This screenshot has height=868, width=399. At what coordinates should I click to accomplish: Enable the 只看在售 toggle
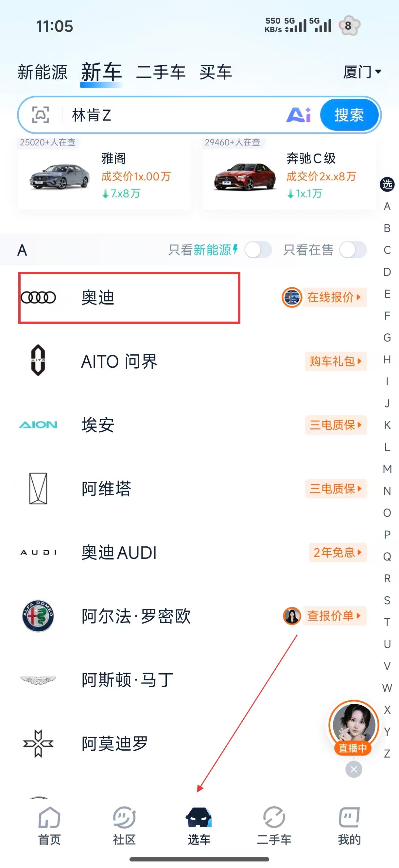tap(353, 250)
